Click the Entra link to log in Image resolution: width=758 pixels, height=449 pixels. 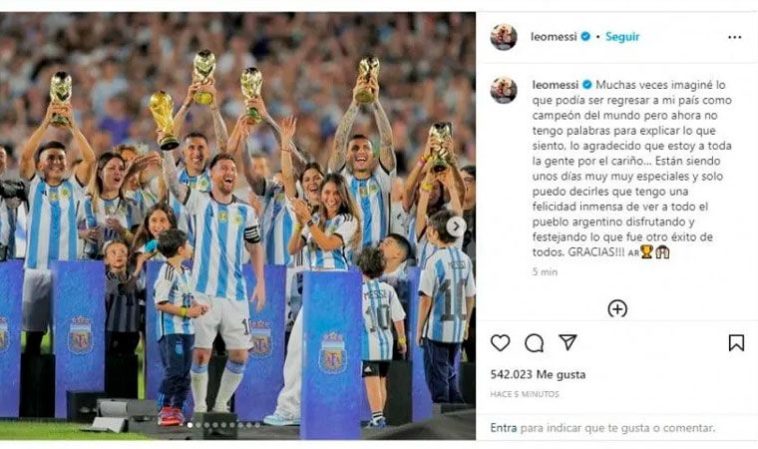tap(503, 428)
